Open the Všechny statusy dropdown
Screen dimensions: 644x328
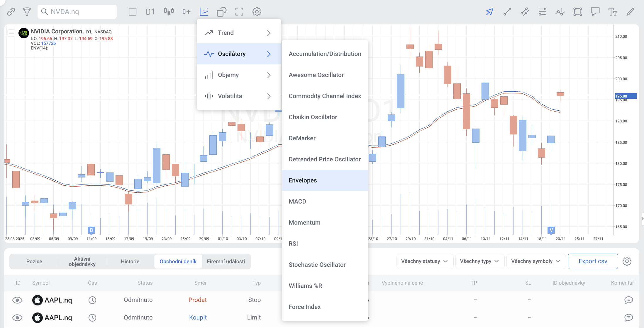(424, 261)
